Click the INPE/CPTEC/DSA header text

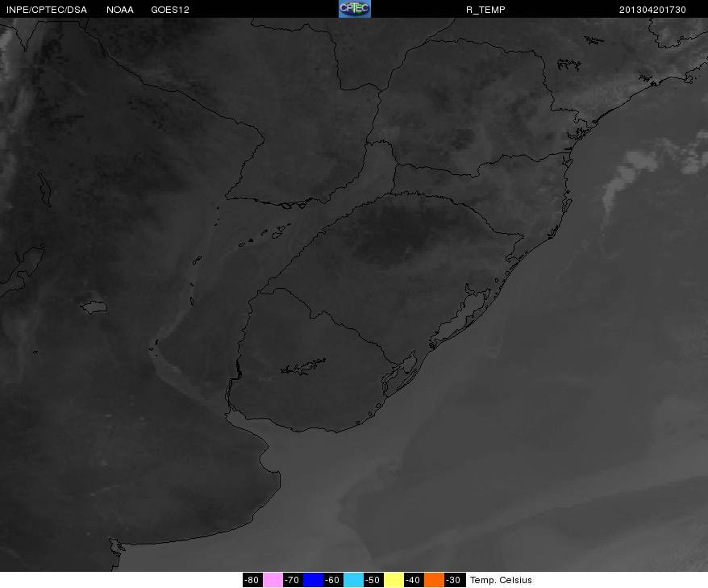[47, 10]
